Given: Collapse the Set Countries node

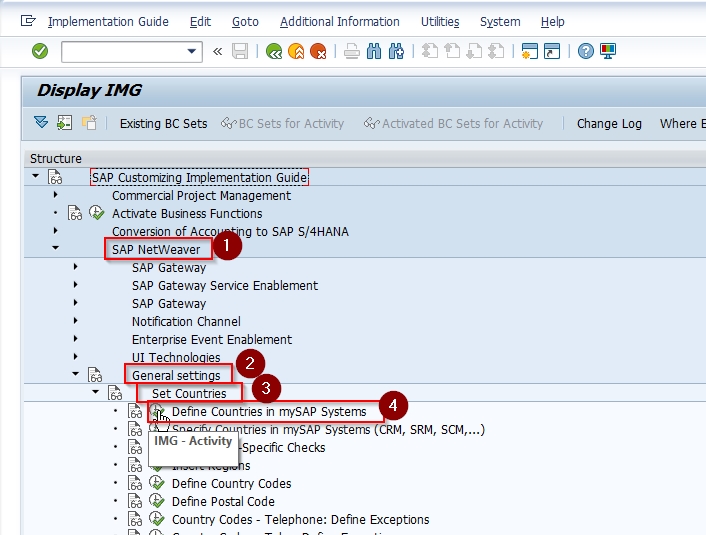Looking at the screenshot, I should (95, 392).
